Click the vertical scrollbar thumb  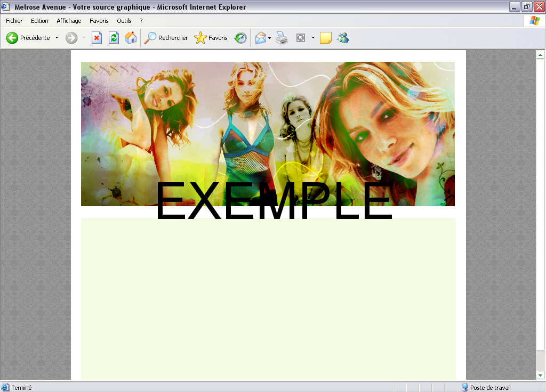click(540, 205)
